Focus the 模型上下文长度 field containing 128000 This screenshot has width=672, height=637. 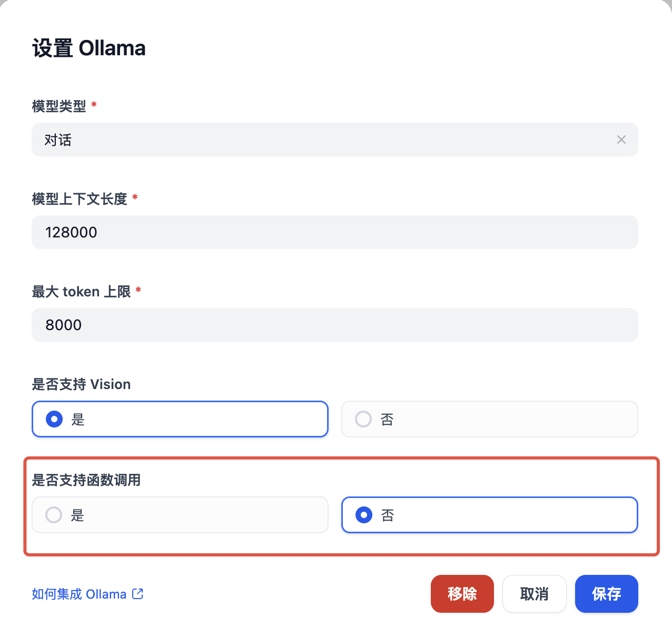coord(335,232)
